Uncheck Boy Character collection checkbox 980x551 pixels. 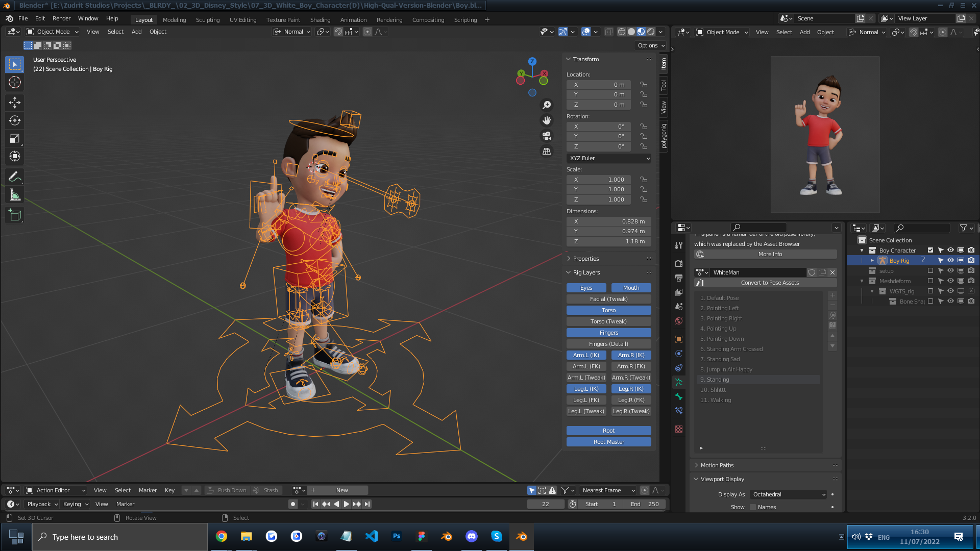[930, 251]
